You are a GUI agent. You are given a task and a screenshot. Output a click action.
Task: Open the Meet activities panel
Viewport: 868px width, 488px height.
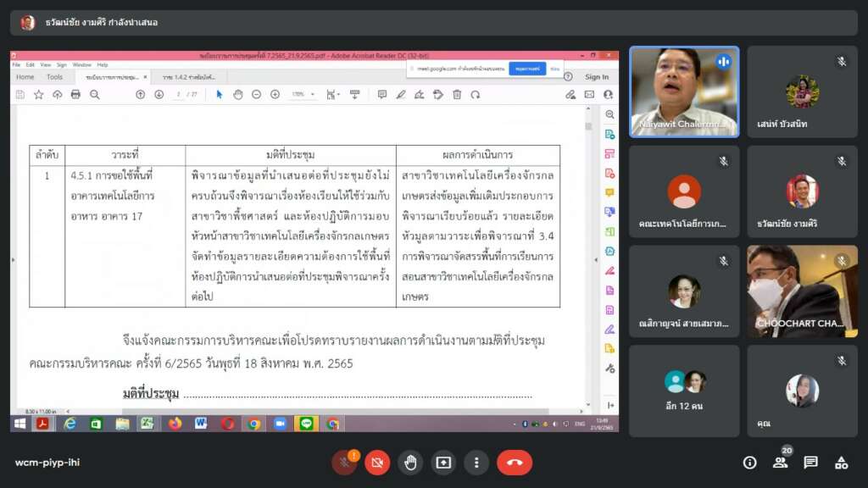pos(842,463)
